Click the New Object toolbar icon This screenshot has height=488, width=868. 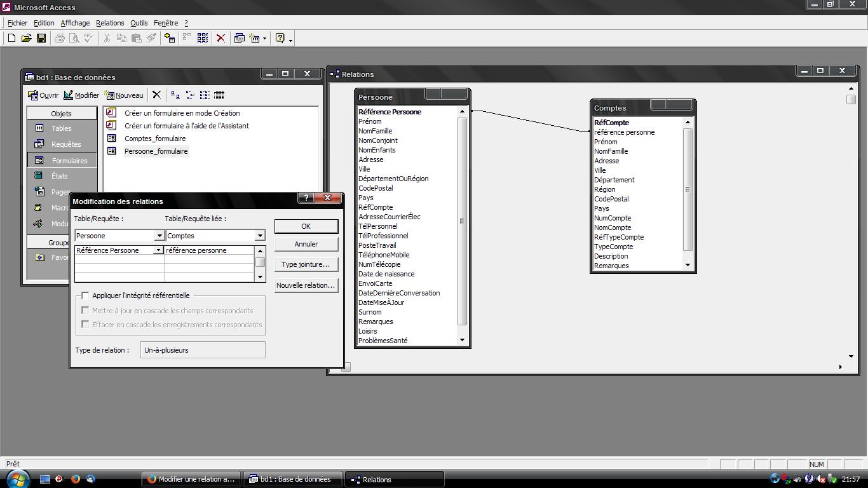tap(255, 38)
